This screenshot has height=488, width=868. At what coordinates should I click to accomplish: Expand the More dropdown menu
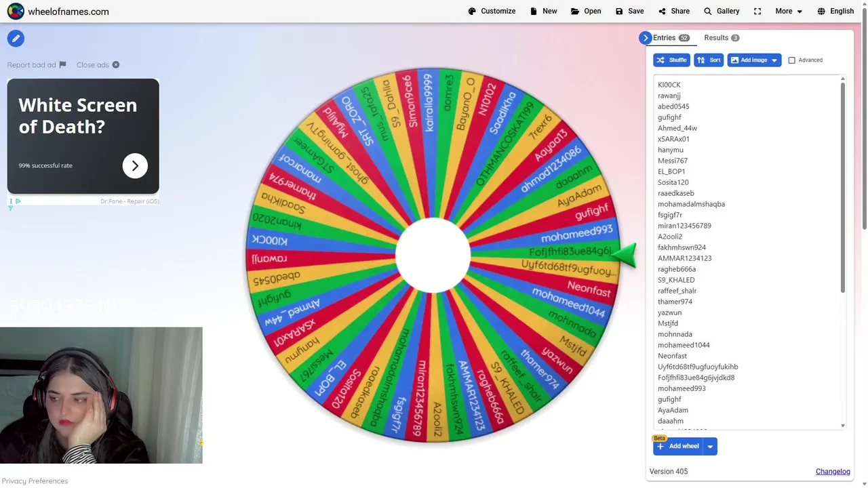pyautogui.click(x=789, y=12)
